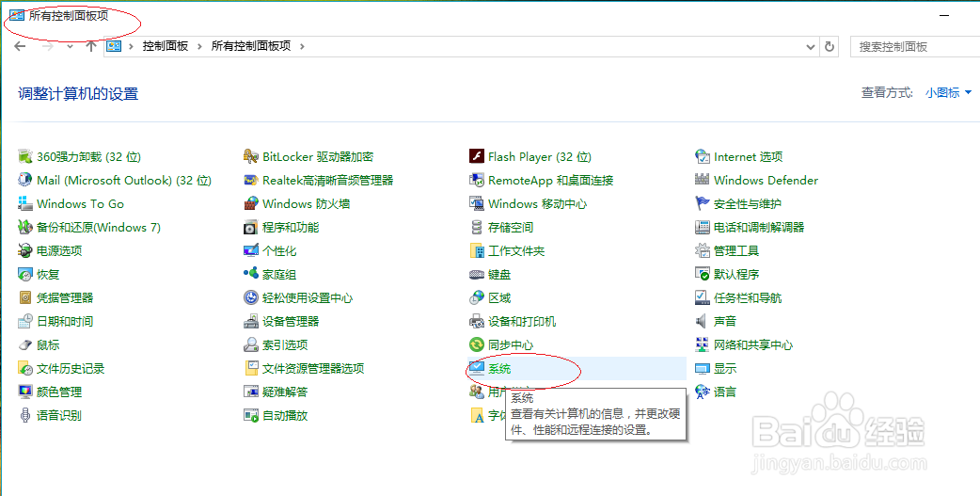Click the BitLocker key icon
980x496 pixels.
(x=251, y=156)
